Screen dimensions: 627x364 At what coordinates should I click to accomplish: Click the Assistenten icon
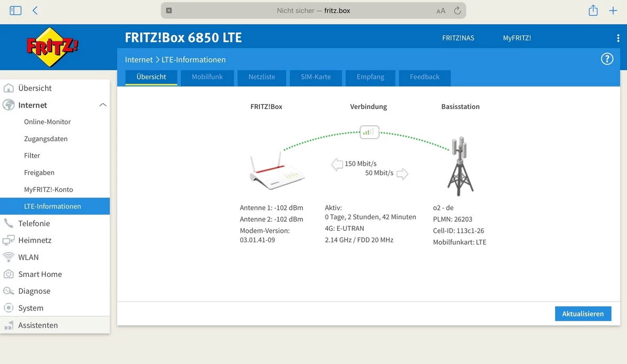tap(8, 325)
